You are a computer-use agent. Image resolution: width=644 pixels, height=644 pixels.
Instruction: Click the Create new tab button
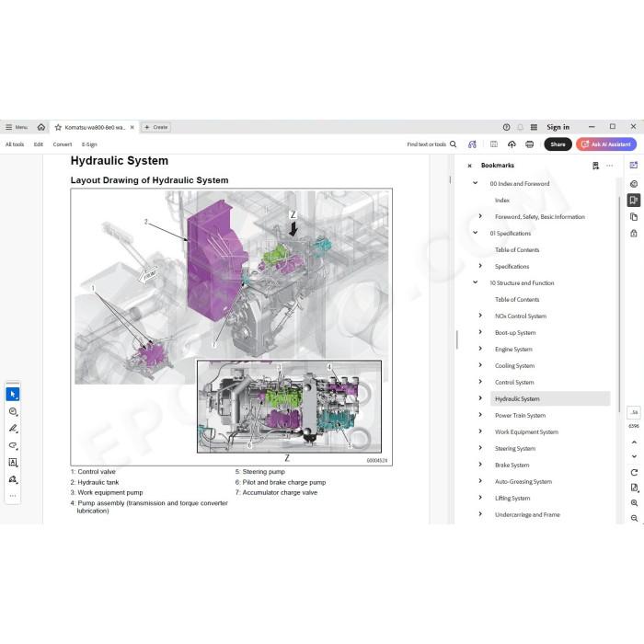(156, 127)
